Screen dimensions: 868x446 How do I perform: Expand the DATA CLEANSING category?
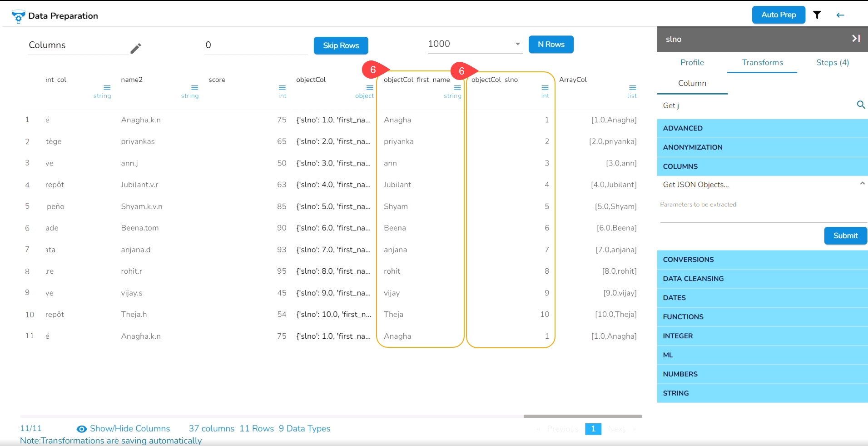[x=763, y=279]
